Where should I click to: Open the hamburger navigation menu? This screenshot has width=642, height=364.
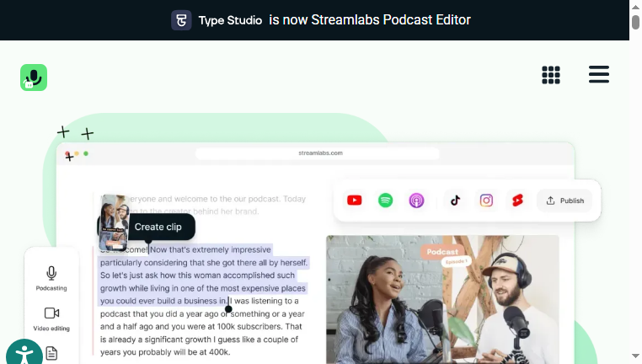click(x=598, y=74)
